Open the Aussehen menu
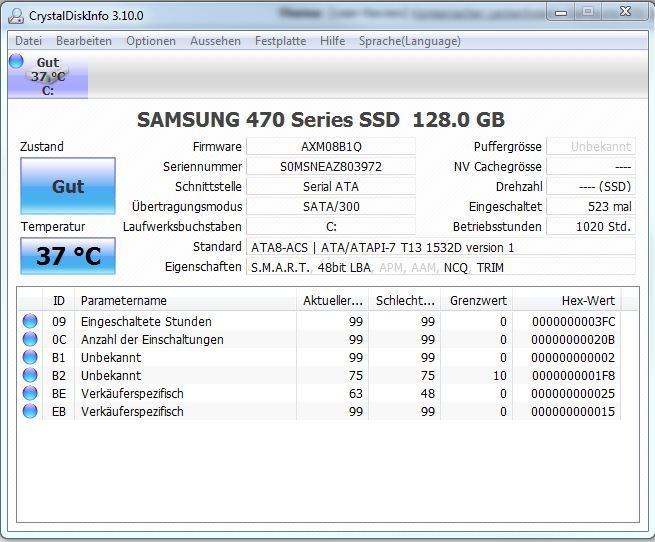The image size is (655, 542). tap(215, 41)
